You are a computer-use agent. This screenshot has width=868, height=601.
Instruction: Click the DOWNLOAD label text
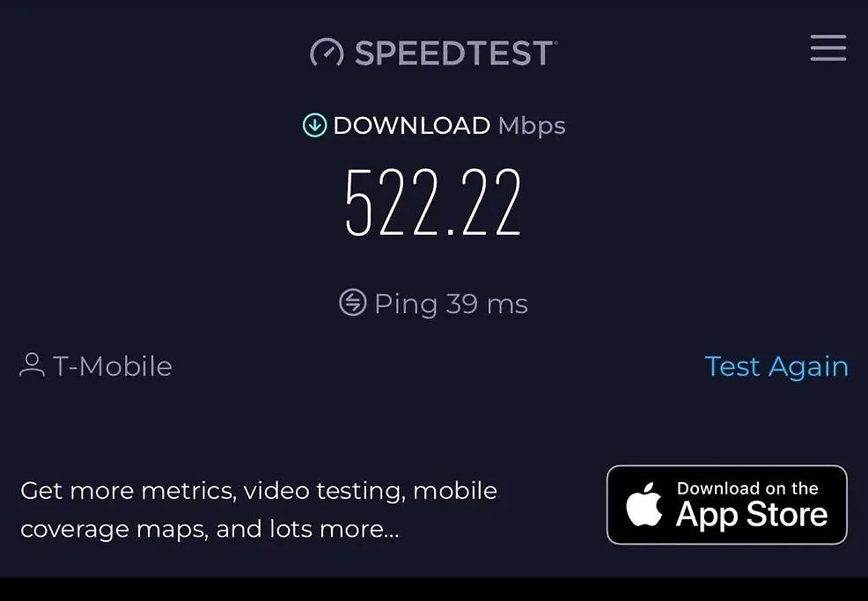pos(411,126)
